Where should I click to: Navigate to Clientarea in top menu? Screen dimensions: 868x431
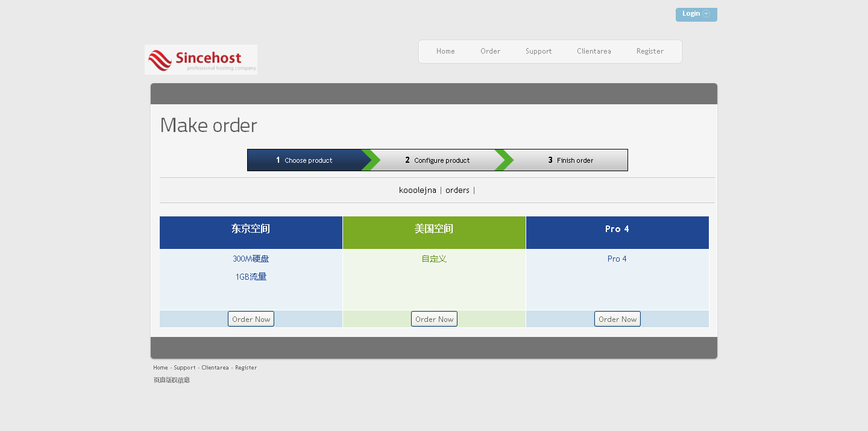pos(594,51)
